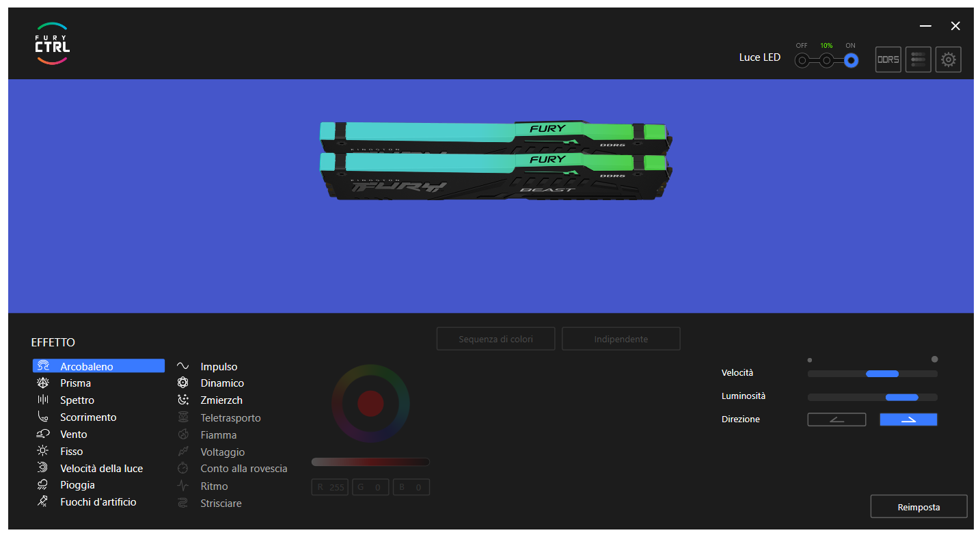Click the FURY CTRL logo
Viewport: 980px width, 537px height.
[53, 44]
